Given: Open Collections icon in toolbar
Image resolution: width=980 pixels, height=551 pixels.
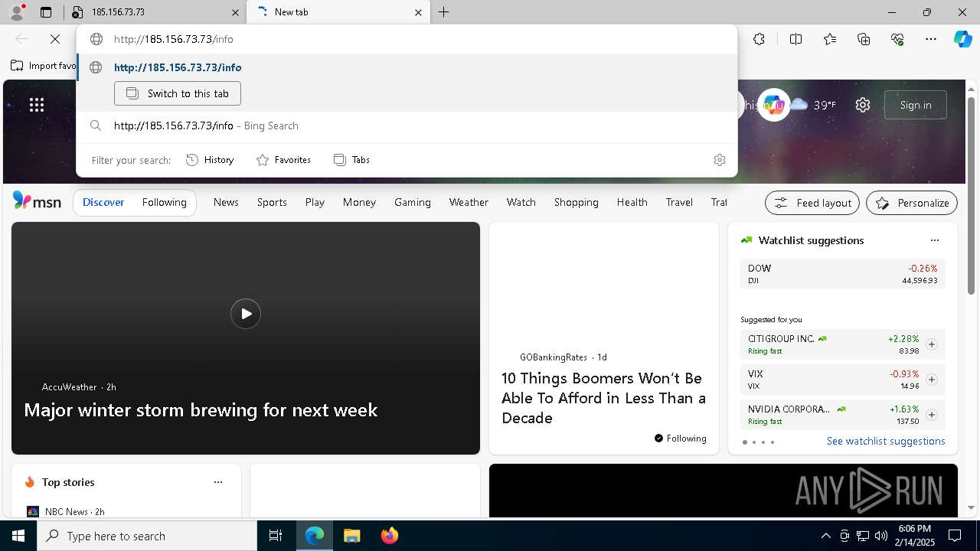Looking at the screenshot, I should 864,39.
